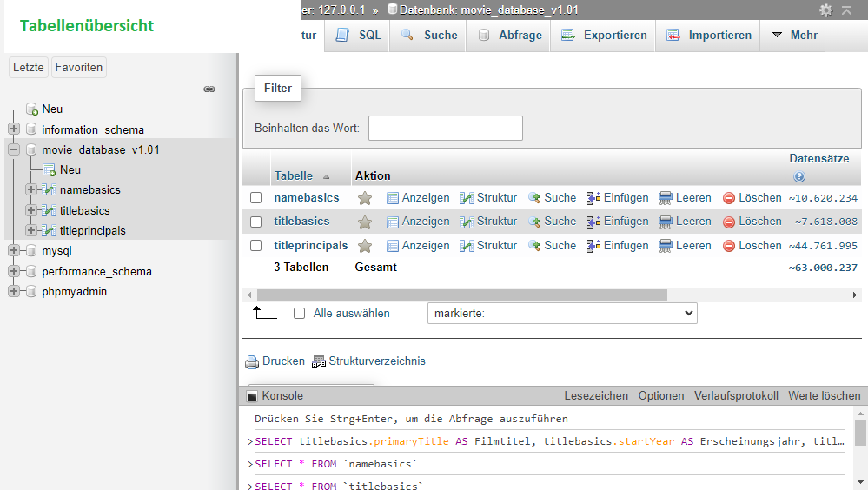The height and width of the screenshot is (490, 868).
Task: Click the Leeren icon for titlebasics row
Action: [666, 222]
